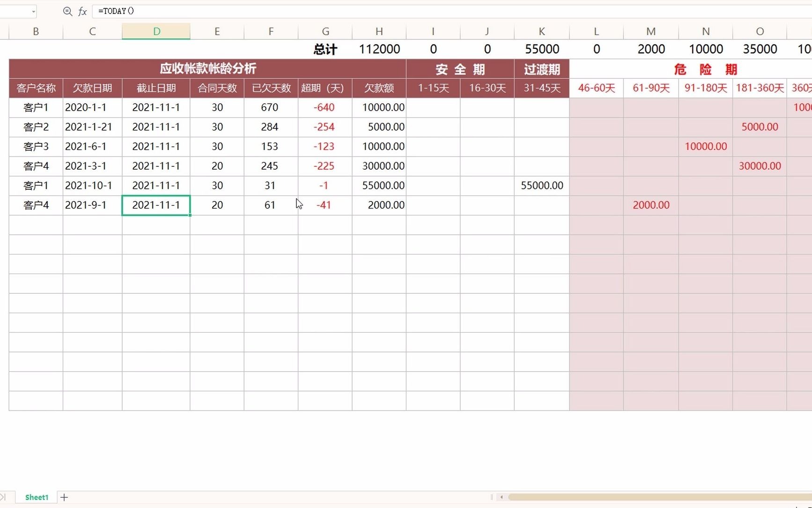812x508 pixels.
Task: Click the 16-30天 heading cell
Action: pyautogui.click(x=487, y=88)
